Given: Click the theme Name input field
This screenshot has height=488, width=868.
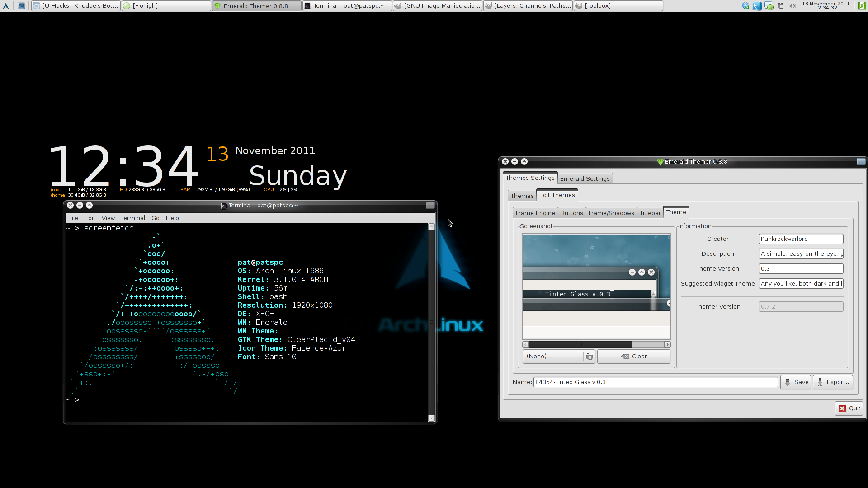Looking at the screenshot, I should [x=656, y=382].
